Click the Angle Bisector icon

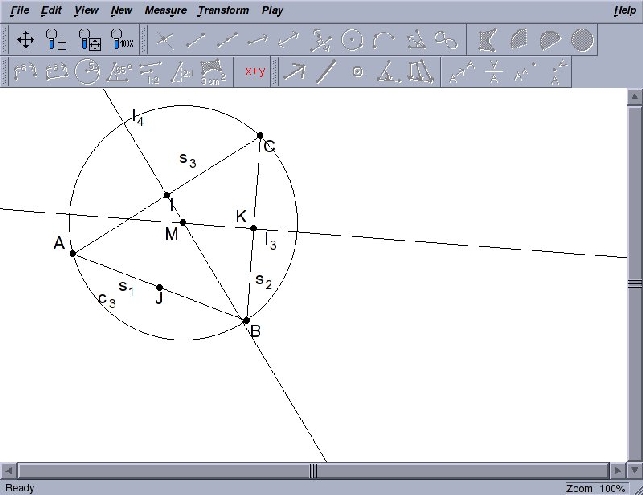click(415, 41)
